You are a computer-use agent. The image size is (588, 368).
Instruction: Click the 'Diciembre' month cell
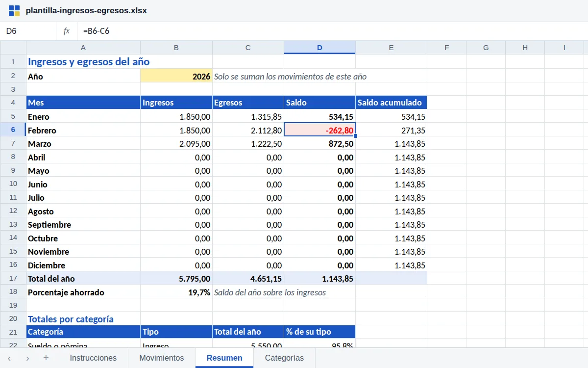83,265
